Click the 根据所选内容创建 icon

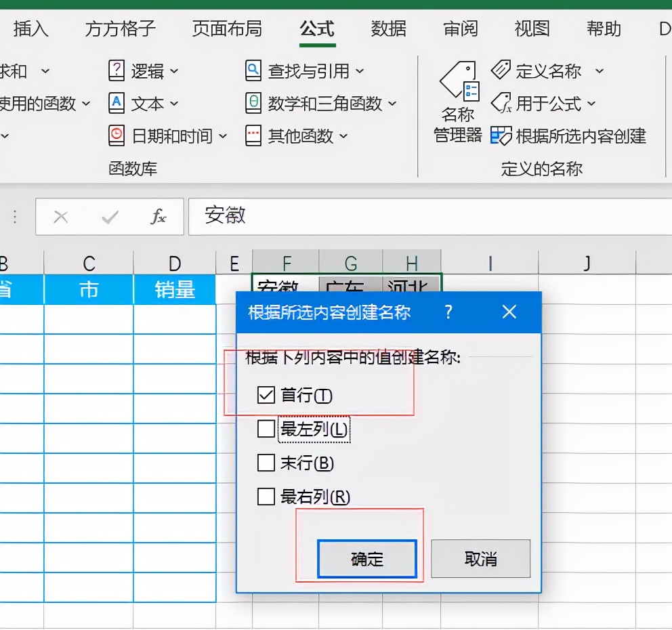click(x=501, y=136)
